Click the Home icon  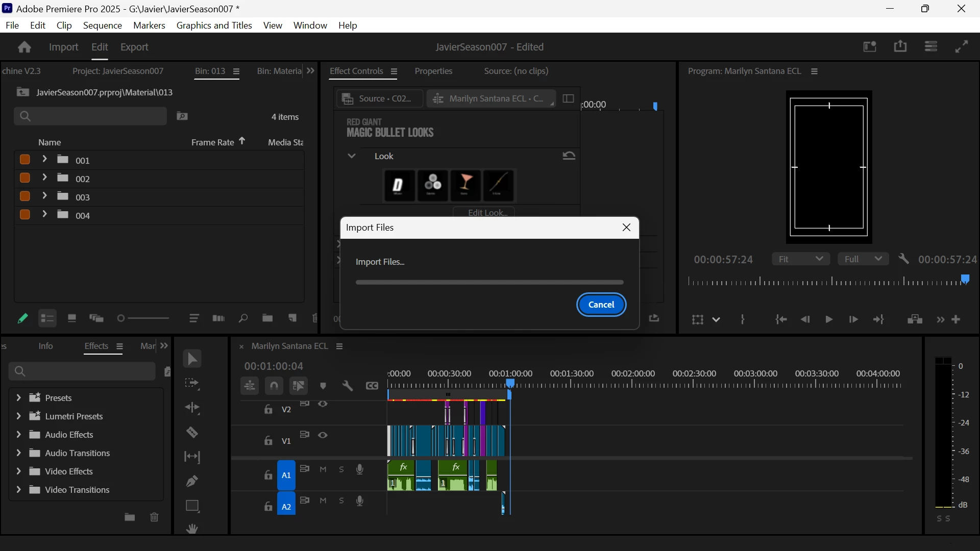pos(24,47)
